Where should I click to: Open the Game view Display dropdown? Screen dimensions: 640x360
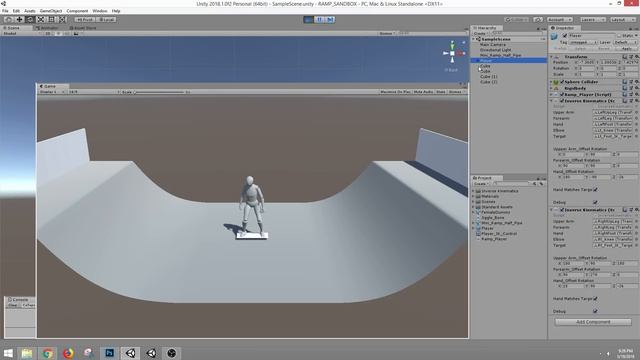(52, 92)
